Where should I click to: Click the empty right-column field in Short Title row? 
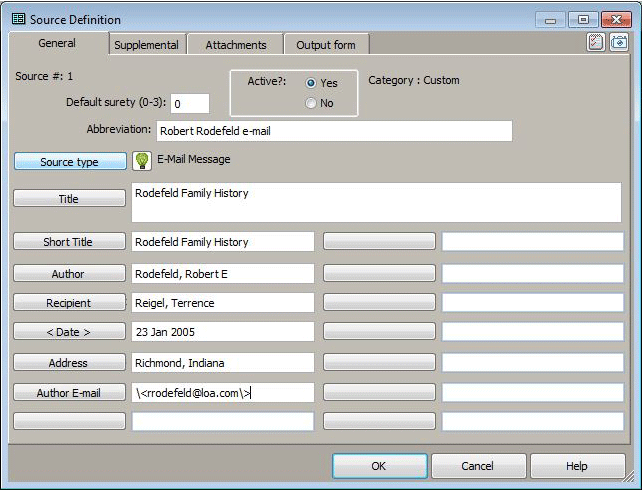tap(533, 242)
